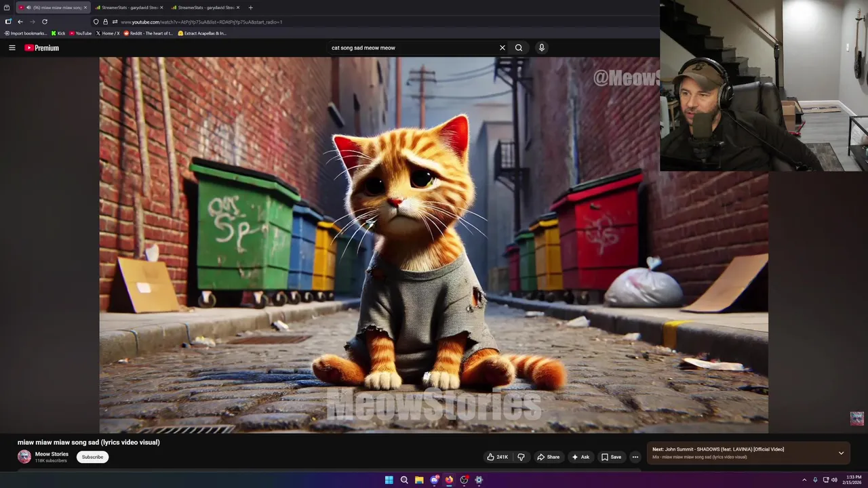
Task: Click the Next: John Summit - SHADOWS entry
Action: (x=718, y=449)
